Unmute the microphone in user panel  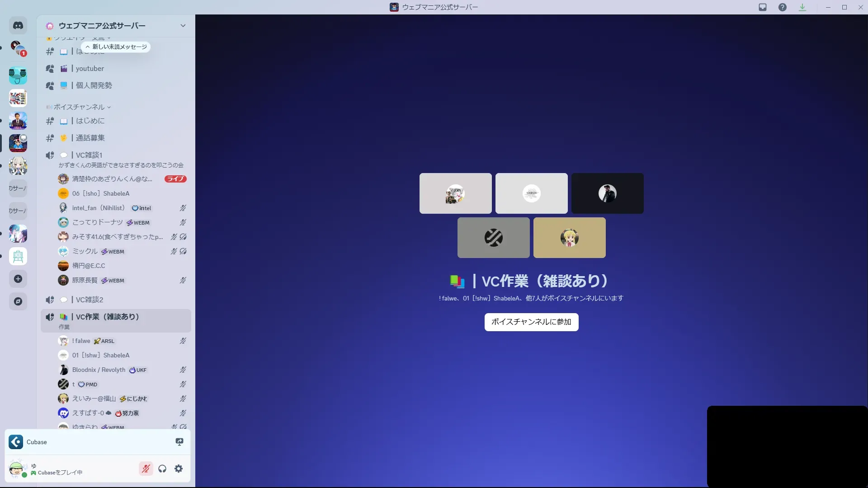click(x=146, y=469)
